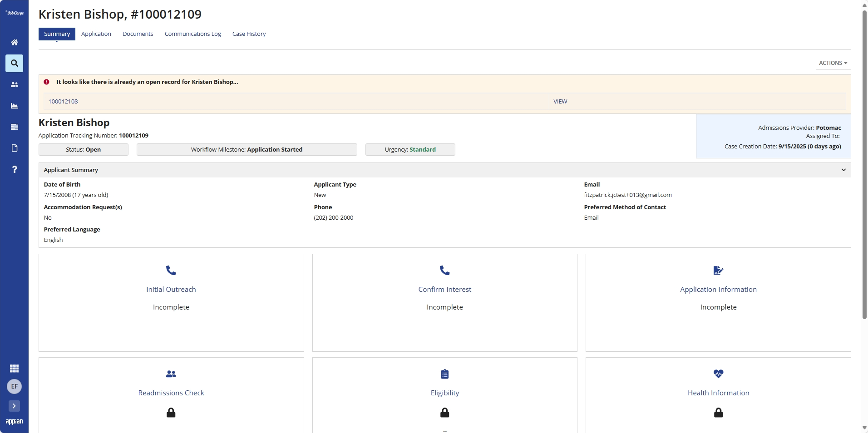The image size is (868, 433).
Task: Click the Initial Outreach phone icon
Action: coord(171,271)
